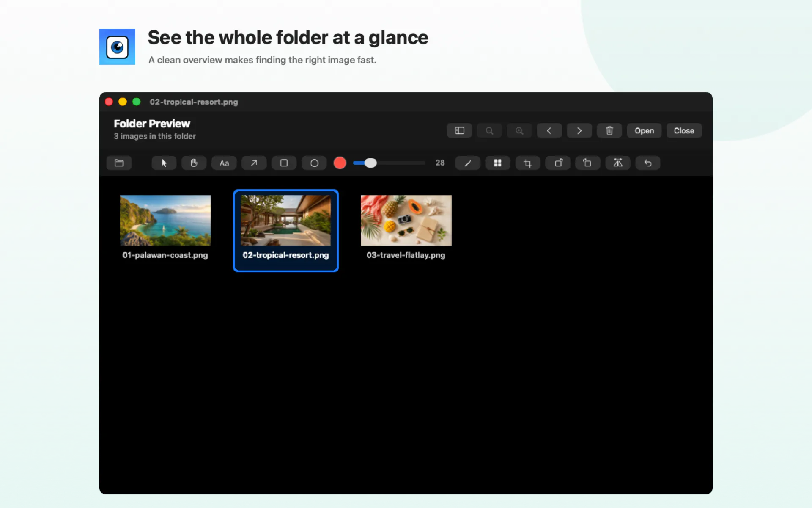Click the grid view icon

click(x=498, y=163)
